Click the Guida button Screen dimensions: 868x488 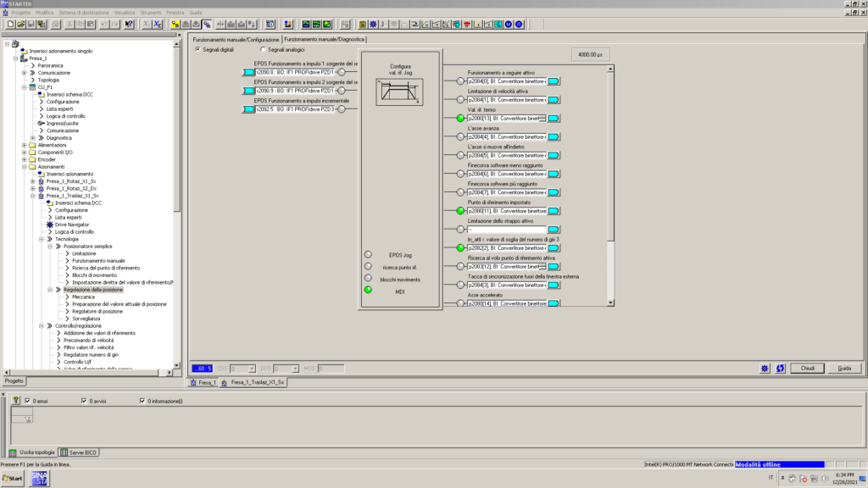point(844,369)
